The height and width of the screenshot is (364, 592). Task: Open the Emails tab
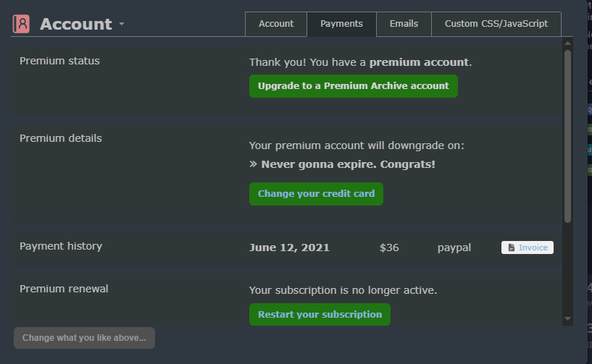coord(404,24)
